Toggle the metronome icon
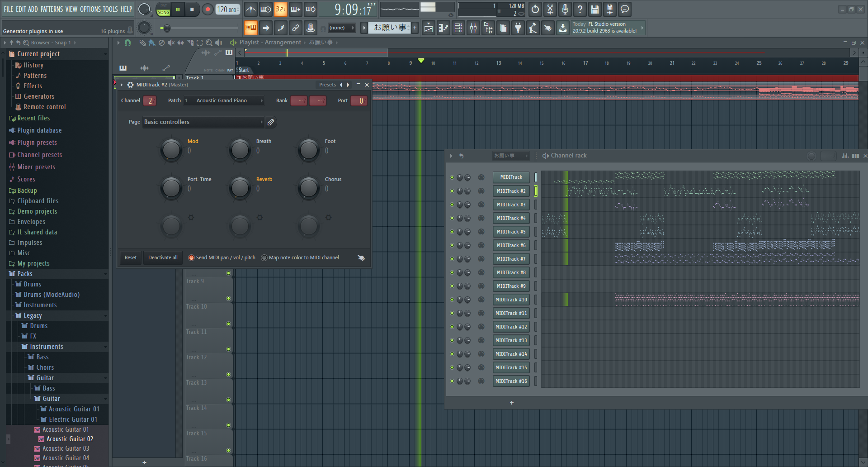This screenshot has height=467, width=868. coord(251,9)
